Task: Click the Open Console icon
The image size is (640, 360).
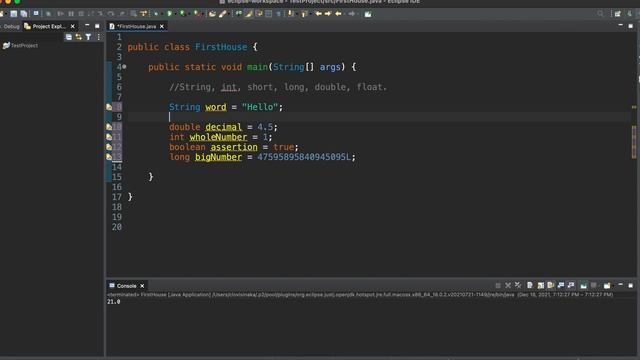Action: pos(607,285)
